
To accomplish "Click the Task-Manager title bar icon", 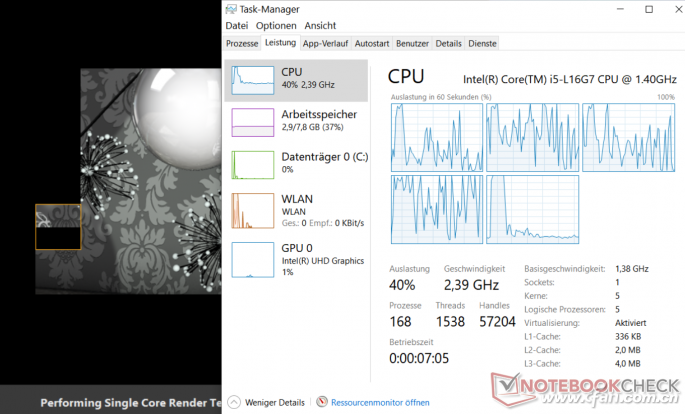I will (x=231, y=9).
